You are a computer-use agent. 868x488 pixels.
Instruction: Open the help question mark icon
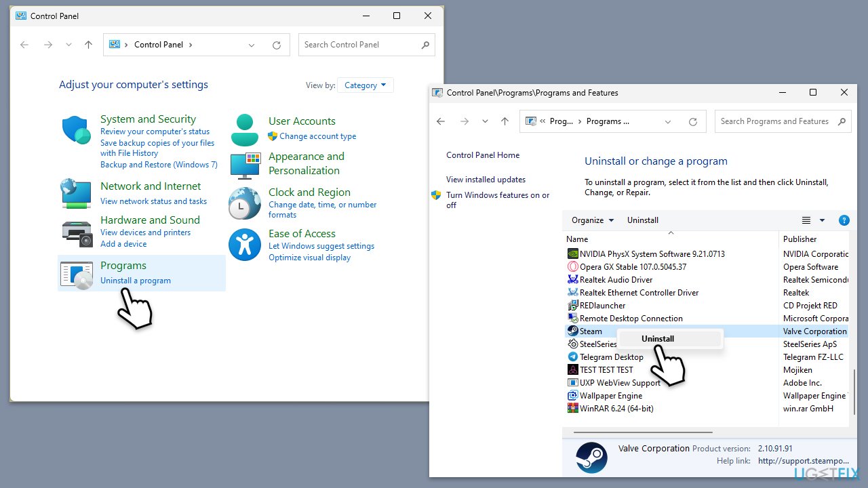click(844, 220)
